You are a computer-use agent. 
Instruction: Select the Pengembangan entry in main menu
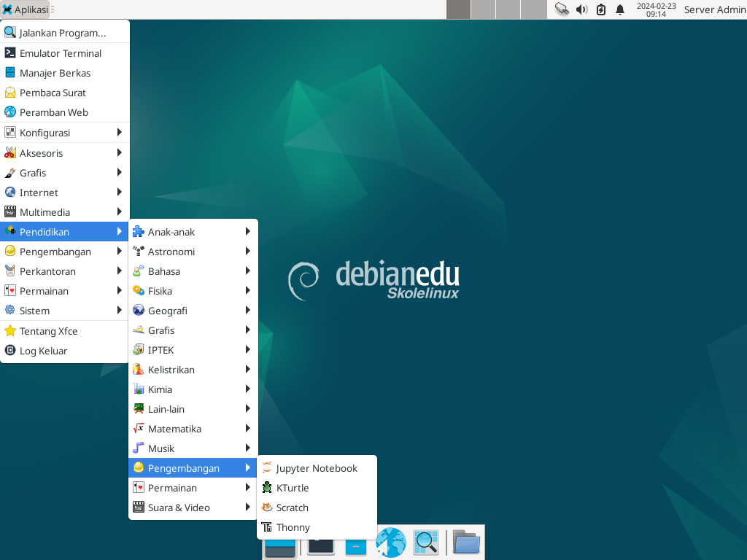tap(65, 252)
